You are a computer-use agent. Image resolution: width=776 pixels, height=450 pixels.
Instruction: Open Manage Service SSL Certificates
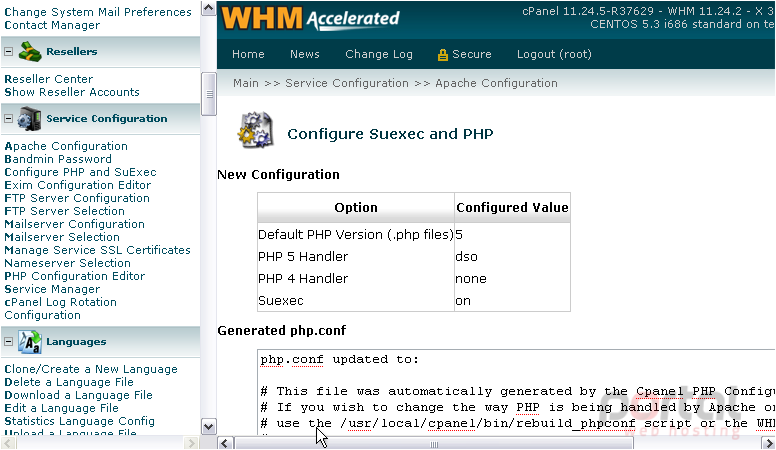click(97, 250)
